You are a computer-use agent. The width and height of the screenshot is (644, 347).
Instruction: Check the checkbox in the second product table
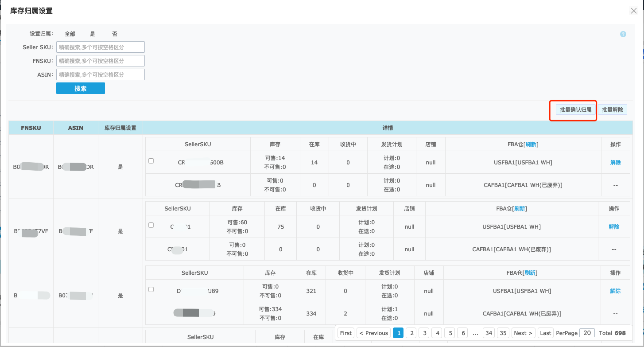(151, 225)
